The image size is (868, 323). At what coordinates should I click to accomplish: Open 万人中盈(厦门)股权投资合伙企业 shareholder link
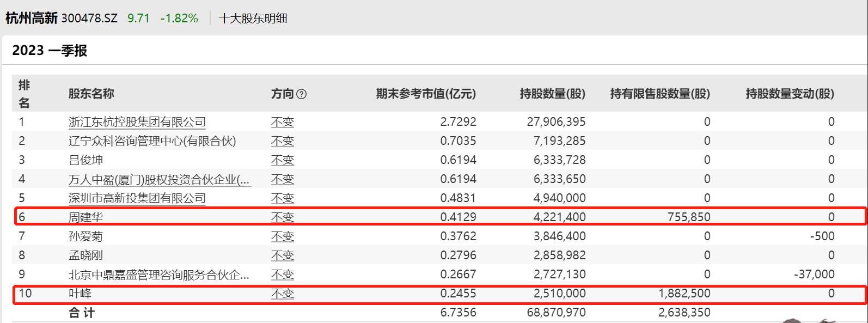[x=159, y=179]
